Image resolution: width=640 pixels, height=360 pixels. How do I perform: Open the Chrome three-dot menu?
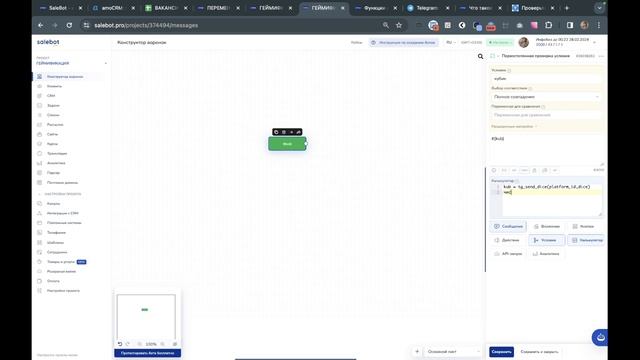(x=599, y=25)
